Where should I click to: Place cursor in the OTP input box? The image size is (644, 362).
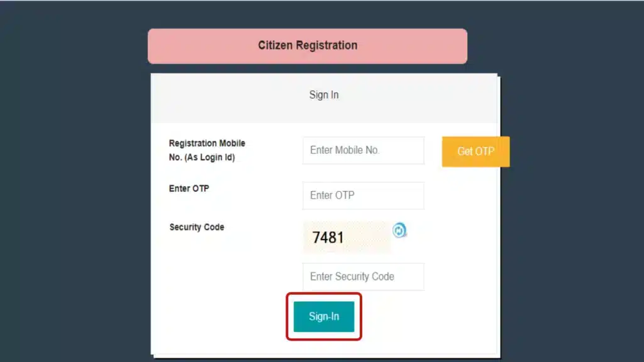(364, 195)
